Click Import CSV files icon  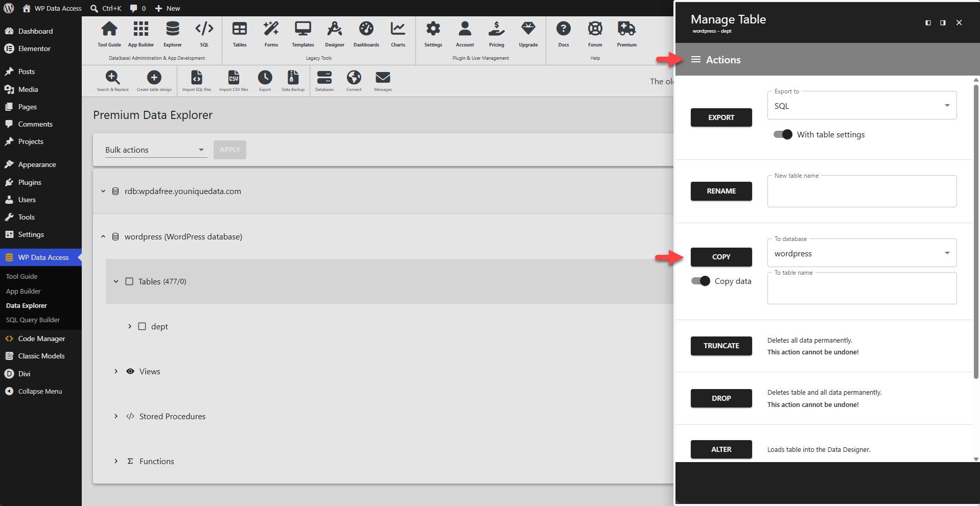[234, 78]
